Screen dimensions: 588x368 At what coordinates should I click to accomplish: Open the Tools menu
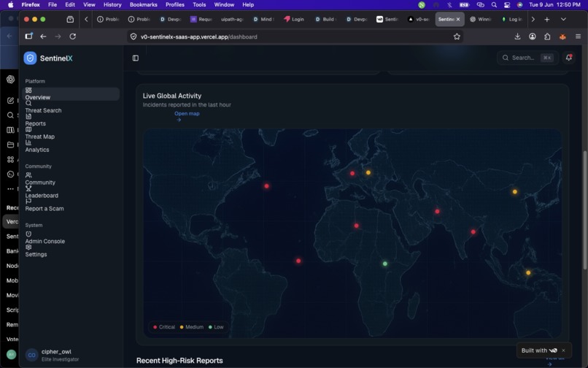[199, 4]
